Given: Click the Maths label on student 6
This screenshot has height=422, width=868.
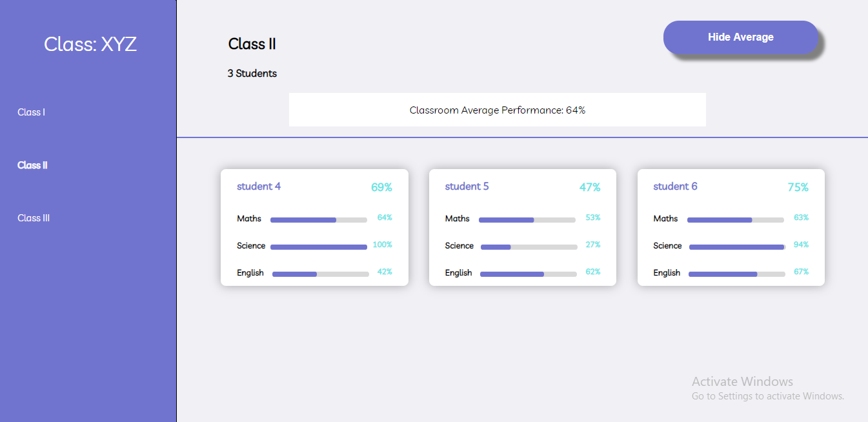Looking at the screenshot, I should pos(665,219).
